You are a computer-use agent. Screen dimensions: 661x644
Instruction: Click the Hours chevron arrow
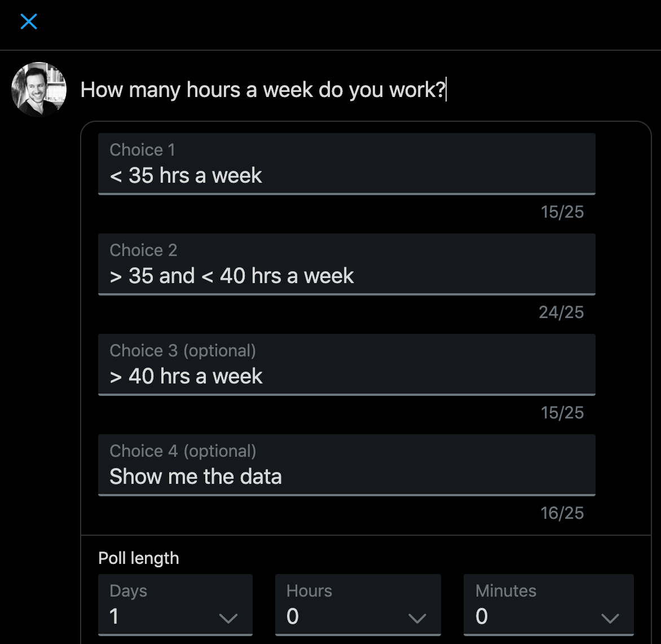(x=417, y=618)
